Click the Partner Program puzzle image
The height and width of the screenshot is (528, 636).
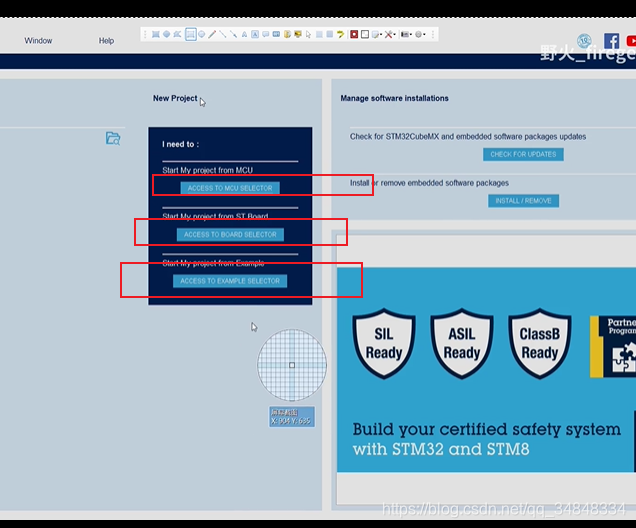tap(613, 347)
